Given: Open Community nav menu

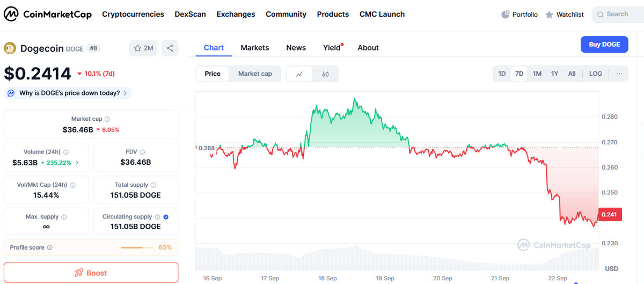Looking at the screenshot, I should pos(286,14).
